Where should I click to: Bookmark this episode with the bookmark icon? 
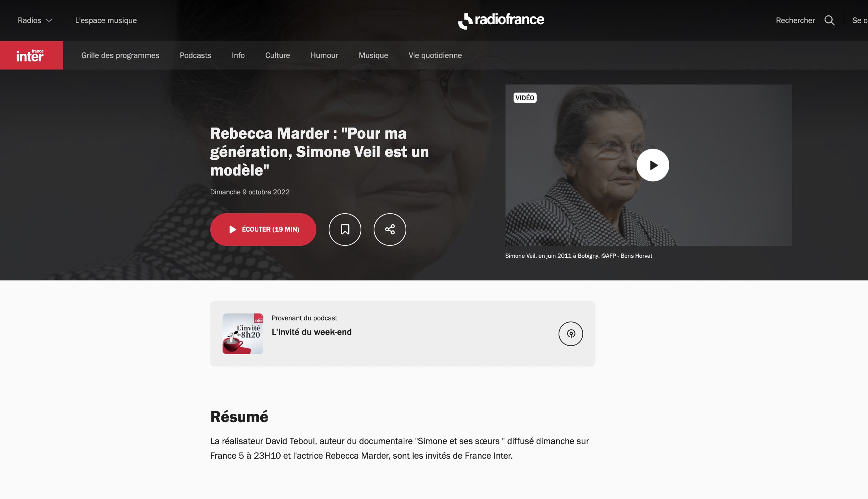click(x=345, y=229)
